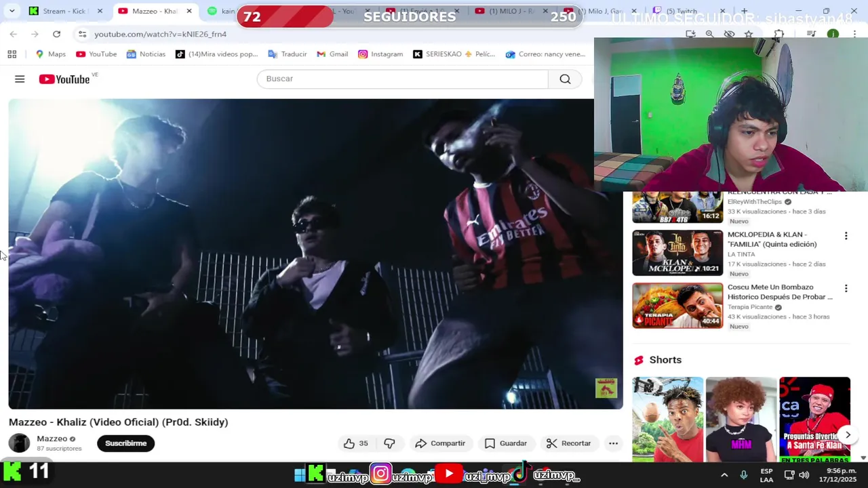View site information icon in address bar
868x488 pixels.
tap(82, 34)
